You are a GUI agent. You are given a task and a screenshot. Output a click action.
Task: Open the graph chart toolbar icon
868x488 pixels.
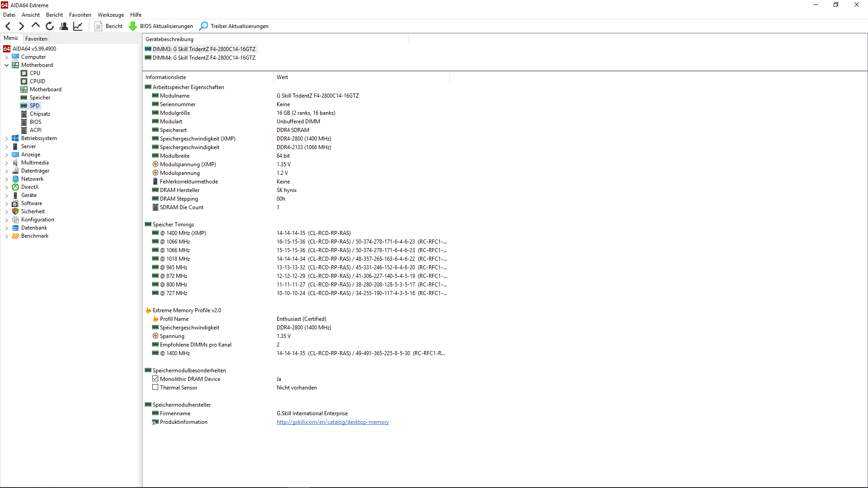pyautogui.click(x=78, y=26)
